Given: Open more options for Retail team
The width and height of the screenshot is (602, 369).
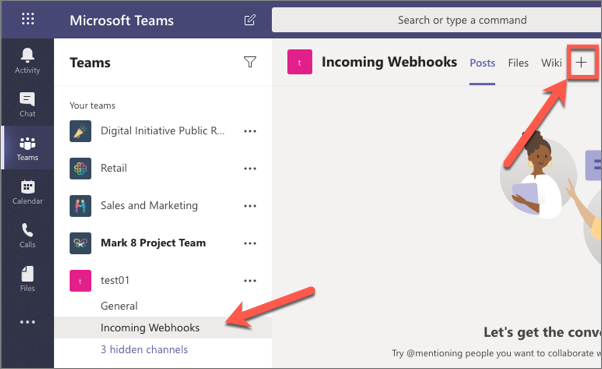Looking at the screenshot, I should click(250, 169).
